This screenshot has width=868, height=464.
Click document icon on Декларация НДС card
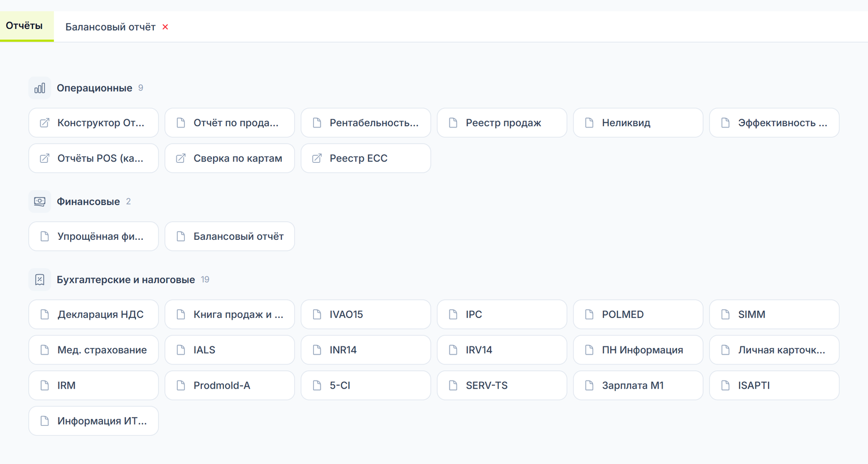(x=45, y=315)
